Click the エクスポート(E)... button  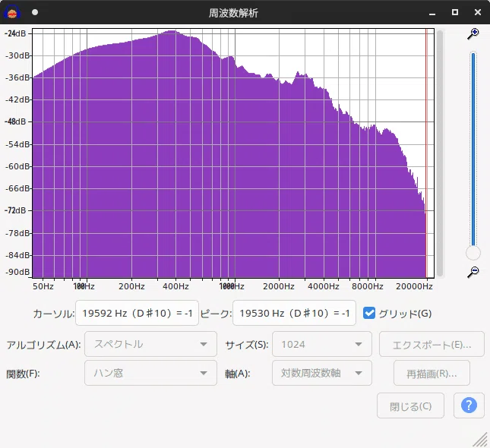432,344
